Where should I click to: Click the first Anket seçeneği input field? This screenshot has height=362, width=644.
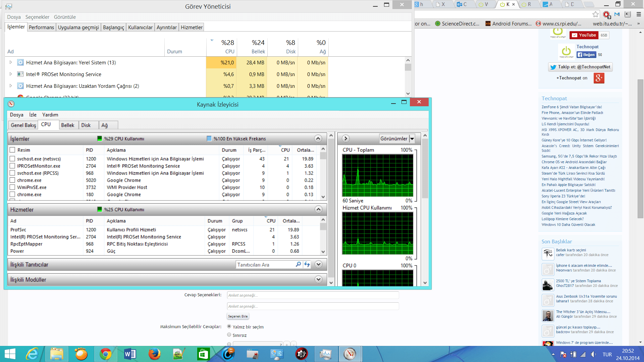[x=313, y=295]
